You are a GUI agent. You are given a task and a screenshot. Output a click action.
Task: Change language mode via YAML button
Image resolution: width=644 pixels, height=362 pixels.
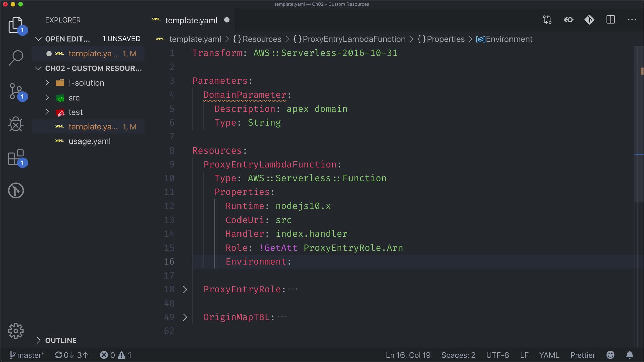click(549, 355)
